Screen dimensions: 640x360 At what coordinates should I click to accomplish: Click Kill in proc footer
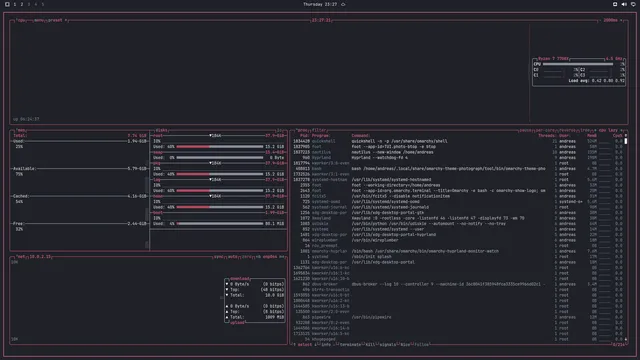(370, 344)
